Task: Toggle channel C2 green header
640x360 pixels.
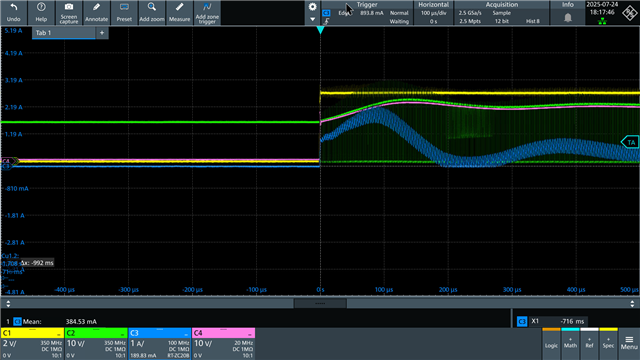Action: [x=96, y=333]
